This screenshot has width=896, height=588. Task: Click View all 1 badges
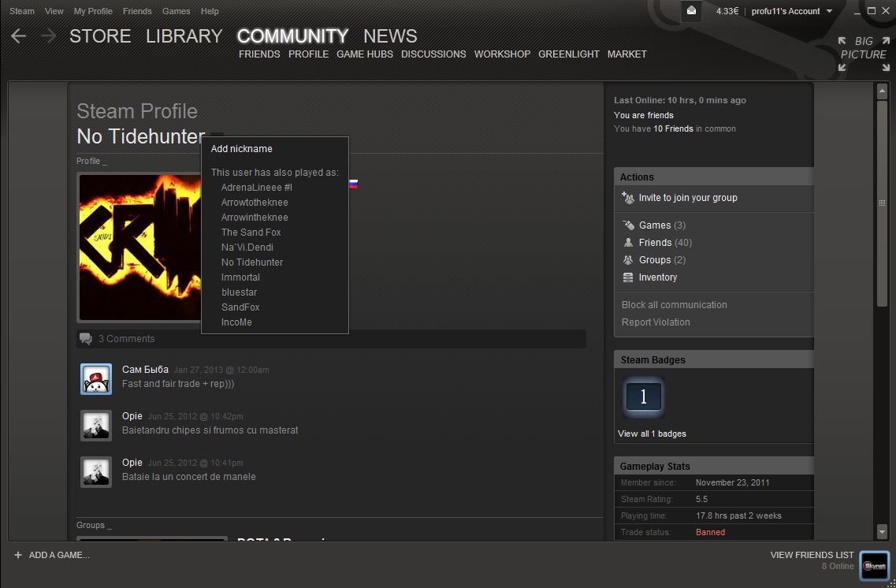[x=652, y=434]
